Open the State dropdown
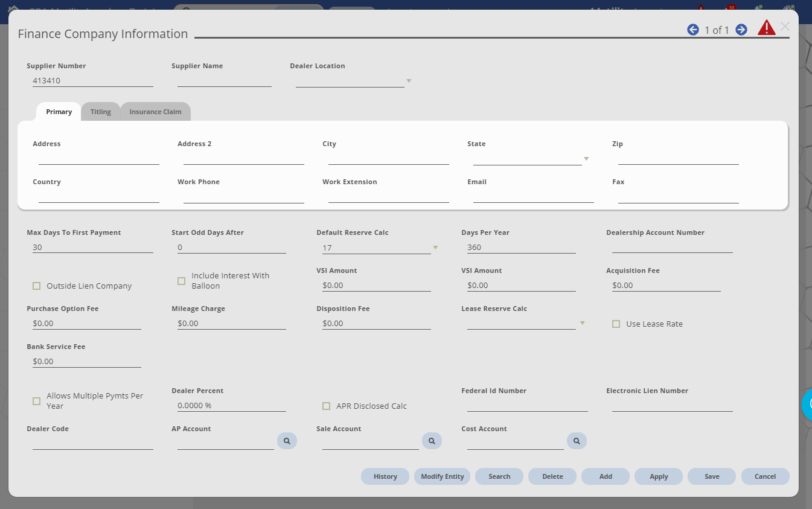Viewport: 812px width, 509px height. point(586,159)
